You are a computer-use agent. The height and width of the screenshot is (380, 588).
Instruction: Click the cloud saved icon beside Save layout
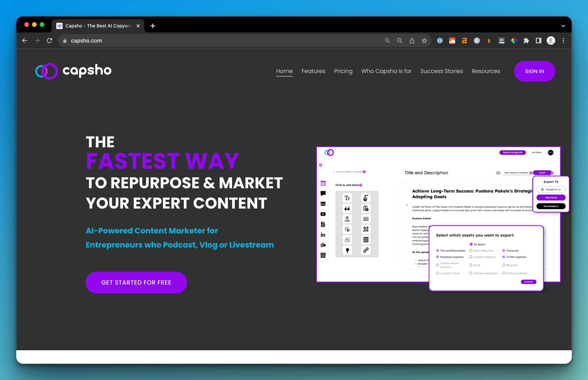coord(498,173)
